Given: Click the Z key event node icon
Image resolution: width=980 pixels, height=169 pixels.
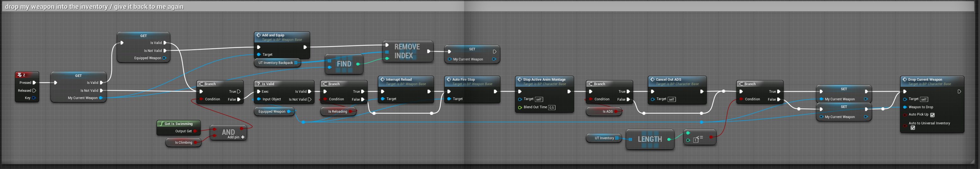Looking at the screenshot, I should coord(19,75).
